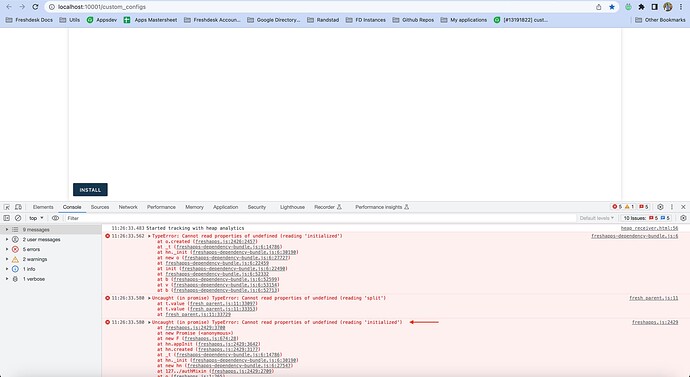690x377 pixels.
Task: Open the fresh_parent.js:11 source link on right
Action: (x=653, y=298)
